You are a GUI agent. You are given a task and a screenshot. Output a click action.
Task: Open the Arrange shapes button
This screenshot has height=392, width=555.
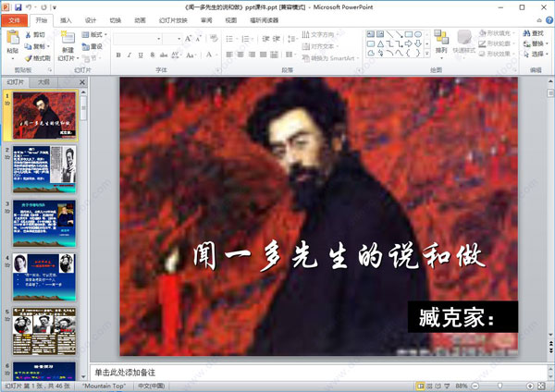point(441,43)
